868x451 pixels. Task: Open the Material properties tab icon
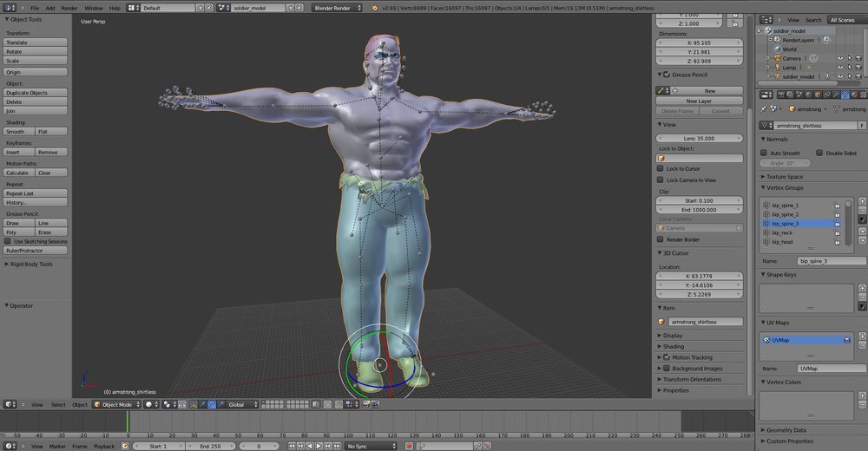[855, 95]
